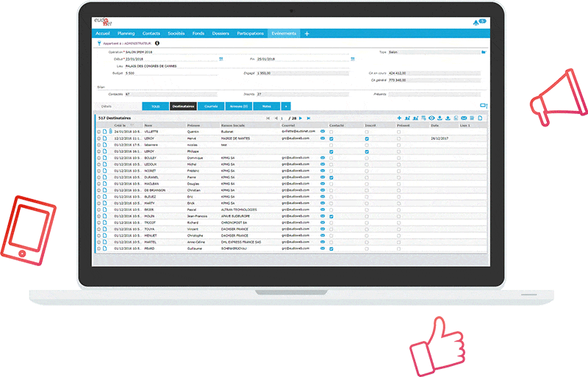Viewport: 588px width, 377px height.
Task: Expand more sub-tabs with small arrow button
Action: pos(286,106)
